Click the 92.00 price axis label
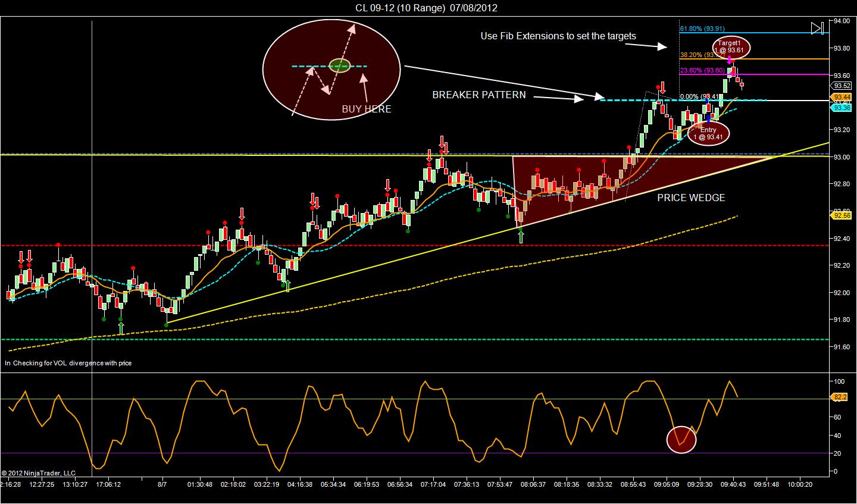Image resolution: width=857 pixels, height=504 pixels. (x=842, y=293)
